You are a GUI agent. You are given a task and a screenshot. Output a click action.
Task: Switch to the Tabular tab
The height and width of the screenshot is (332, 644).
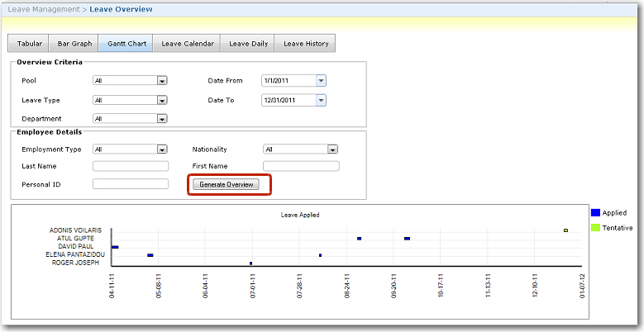tap(29, 44)
